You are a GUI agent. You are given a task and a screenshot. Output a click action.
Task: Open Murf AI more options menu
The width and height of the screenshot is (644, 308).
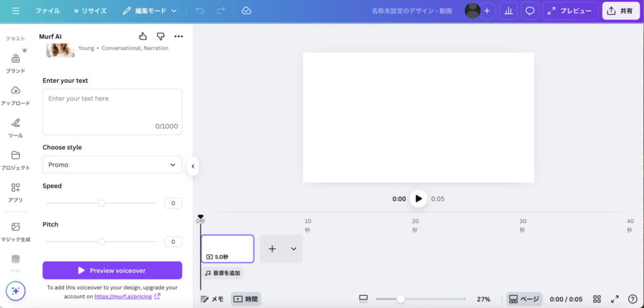(179, 37)
